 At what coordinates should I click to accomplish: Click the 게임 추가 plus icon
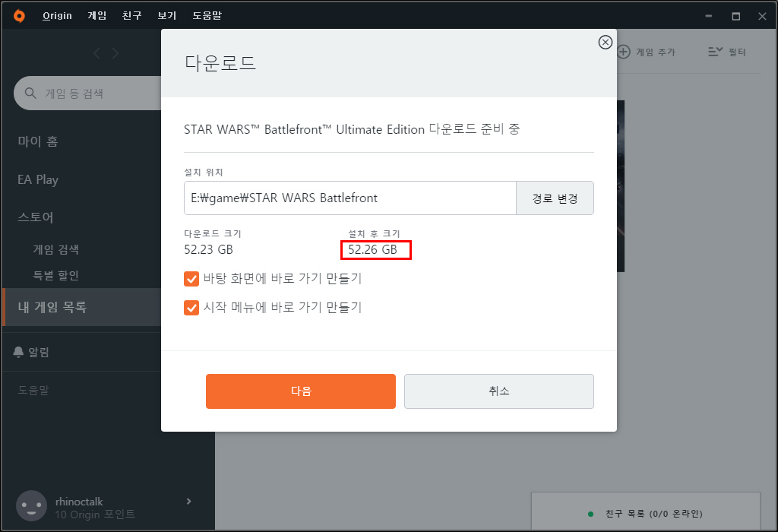[624, 52]
